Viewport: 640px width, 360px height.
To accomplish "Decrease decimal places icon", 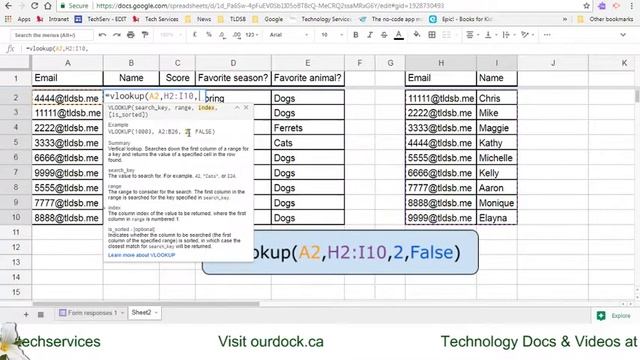I will pos(222,35).
